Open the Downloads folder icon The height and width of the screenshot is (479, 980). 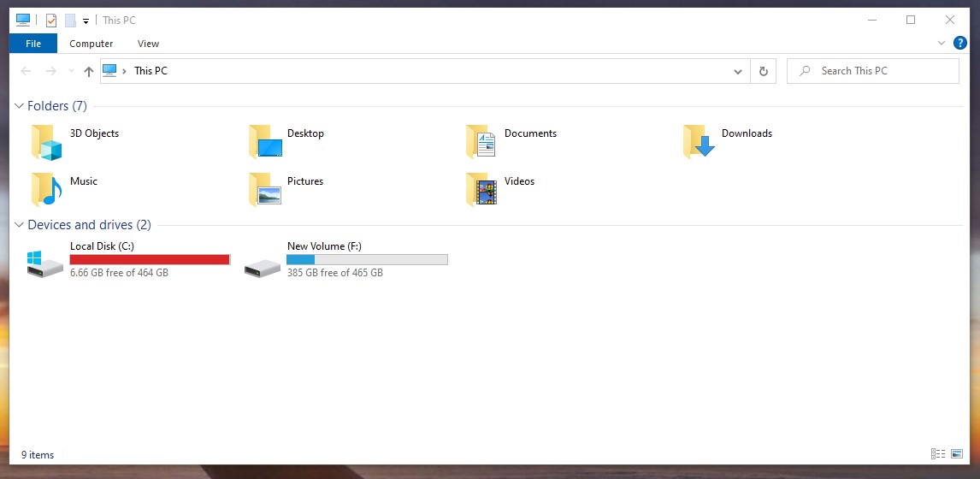699,141
